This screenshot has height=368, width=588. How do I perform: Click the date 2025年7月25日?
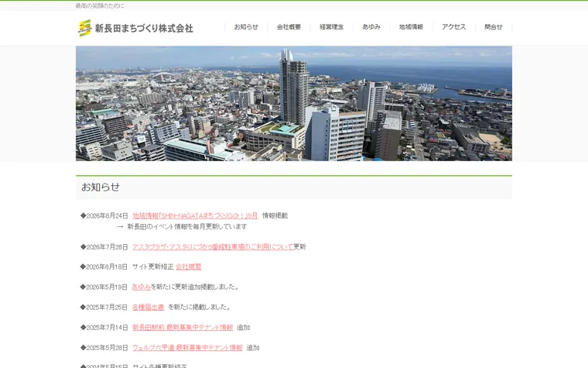107,307
